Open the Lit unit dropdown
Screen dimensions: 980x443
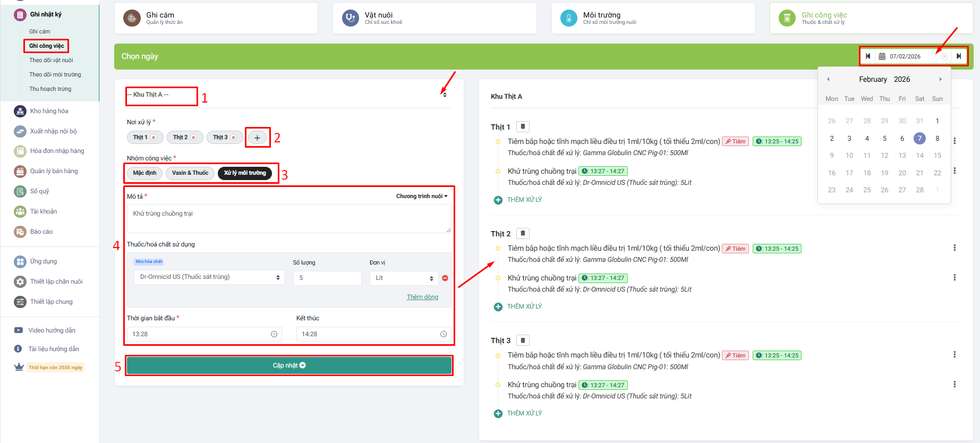coord(404,278)
